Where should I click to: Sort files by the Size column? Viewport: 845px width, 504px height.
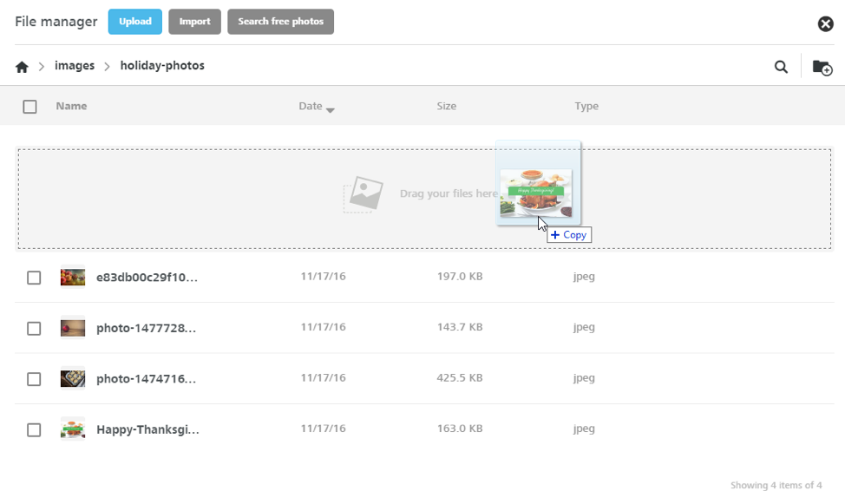coord(446,106)
